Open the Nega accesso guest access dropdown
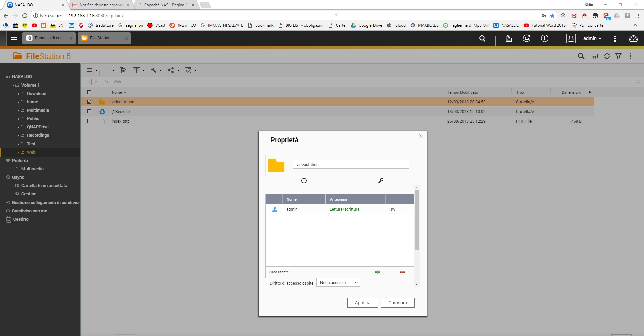Screen dimensions: 644x336 coord(338,283)
